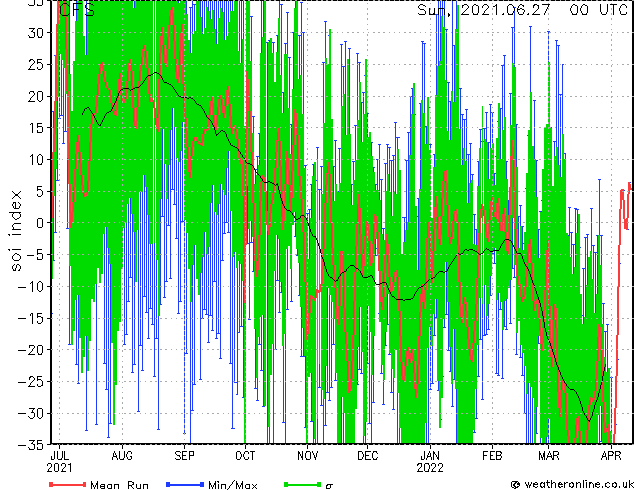Screen dimensions: 634x490
Task: Click the 'Sun, 2021.06.27 00 UTC' date label
Action: pyautogui.click(x=522, y=9)
